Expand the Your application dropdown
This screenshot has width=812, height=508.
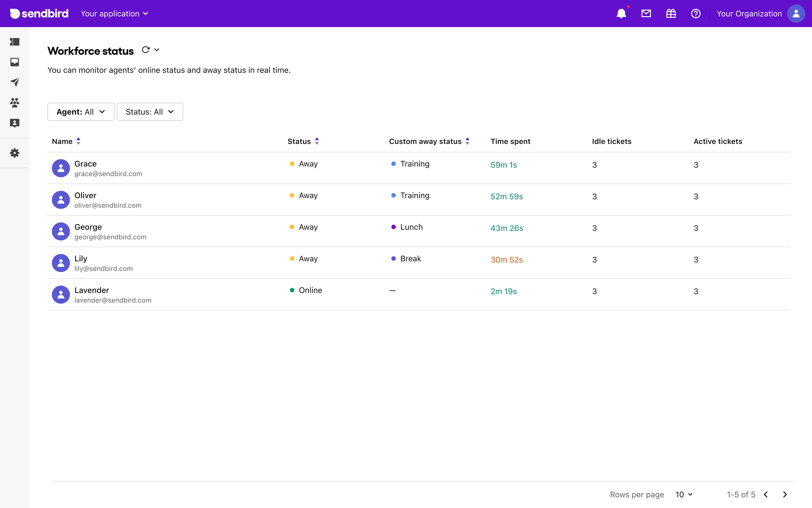click(114, 13)
